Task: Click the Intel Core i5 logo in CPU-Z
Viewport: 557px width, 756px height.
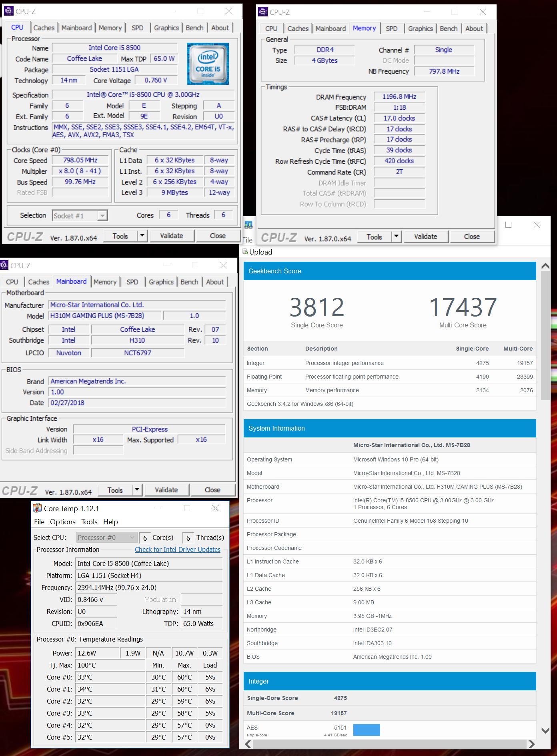Action: pyautogui.click(x=208, y=64)
